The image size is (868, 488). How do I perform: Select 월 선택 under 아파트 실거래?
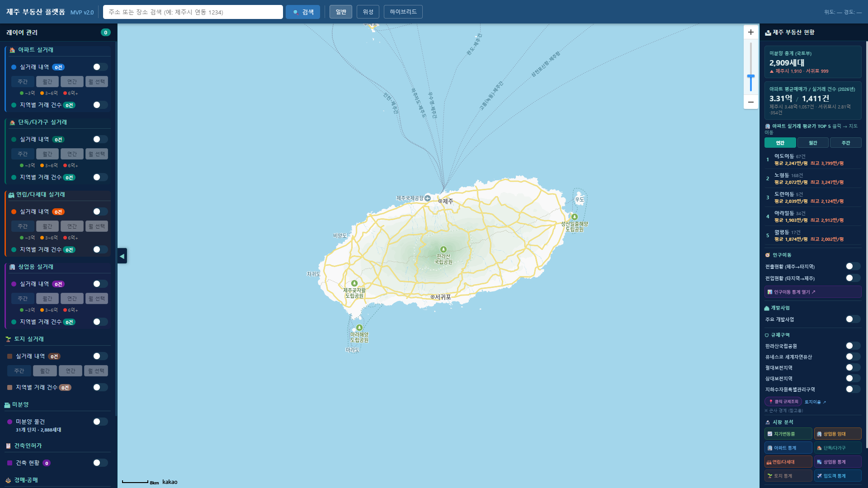click(97, 82)
